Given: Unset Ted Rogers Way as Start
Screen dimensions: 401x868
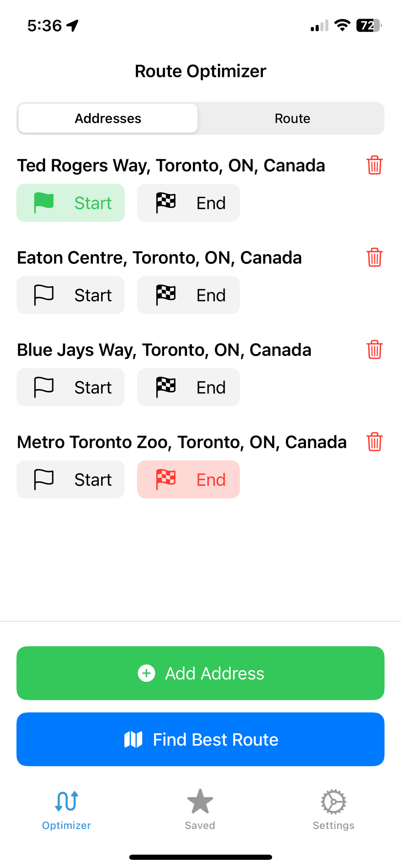Looking at the screenshot, I should pyautogui.click(x=71, y=203).
